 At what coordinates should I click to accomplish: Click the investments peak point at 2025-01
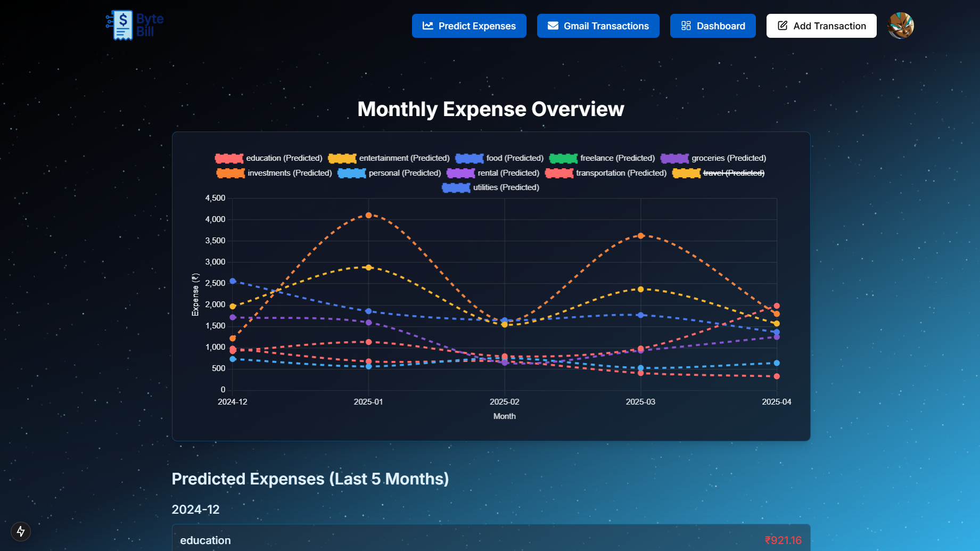click(x=368, y=215)
